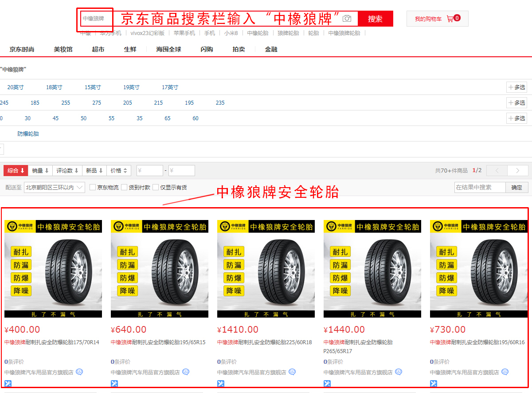
Task: Click the suggested search 中橡狼牌轮胎
Action: coord(344,33)
